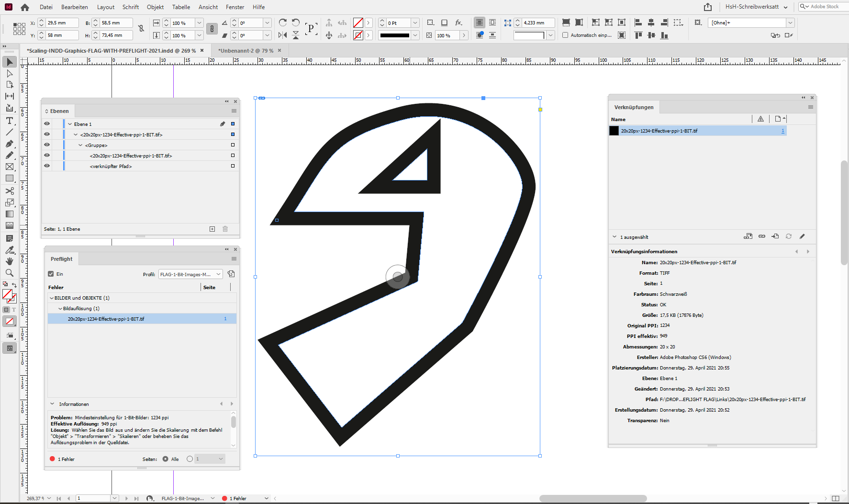Select the Scissors tool

tap(9, 190)
